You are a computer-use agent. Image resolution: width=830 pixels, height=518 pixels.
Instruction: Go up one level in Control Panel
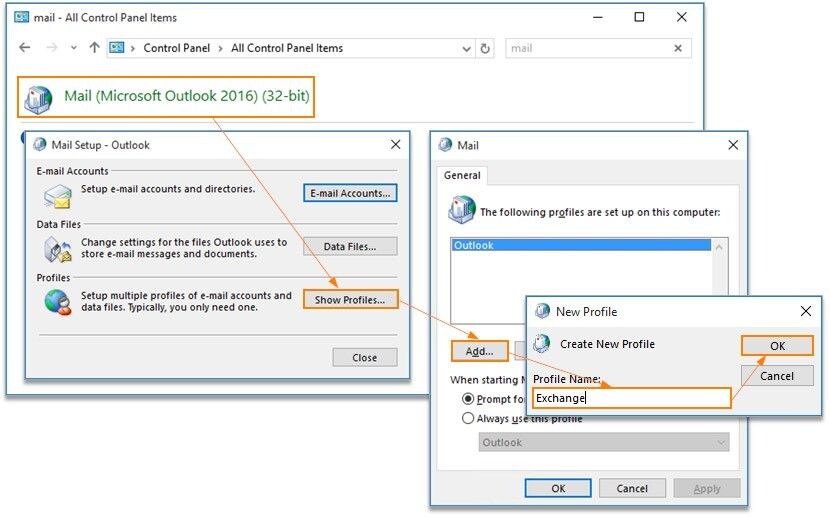[x=94, y=48]
